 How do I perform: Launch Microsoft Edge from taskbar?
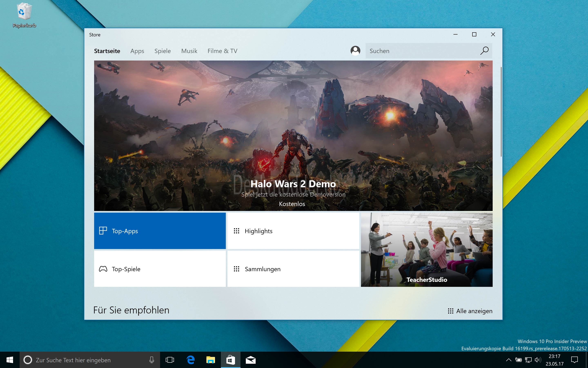click(190, 360)
